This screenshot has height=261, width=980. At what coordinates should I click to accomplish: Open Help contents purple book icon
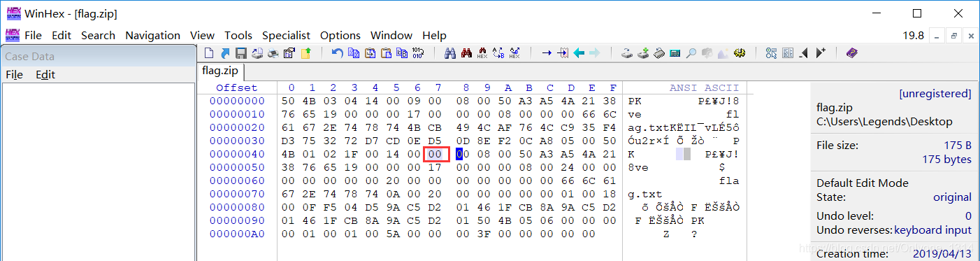click(x=851, y=52)
